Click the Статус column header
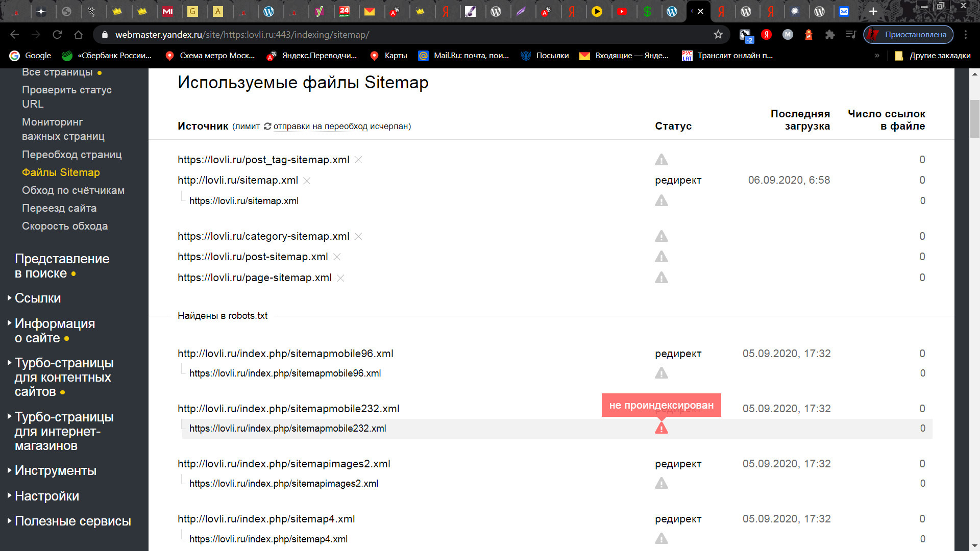 (673, 126)
